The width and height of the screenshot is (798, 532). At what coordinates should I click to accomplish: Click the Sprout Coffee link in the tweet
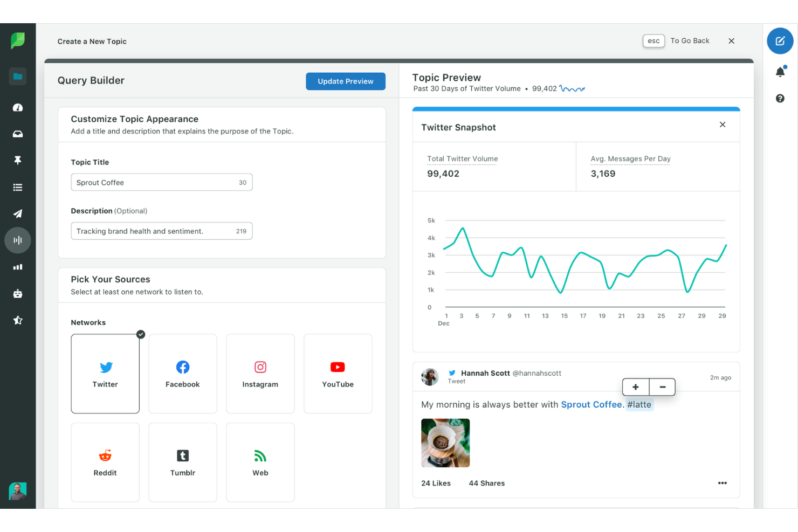pyautogui.click(x=591, y=405)
